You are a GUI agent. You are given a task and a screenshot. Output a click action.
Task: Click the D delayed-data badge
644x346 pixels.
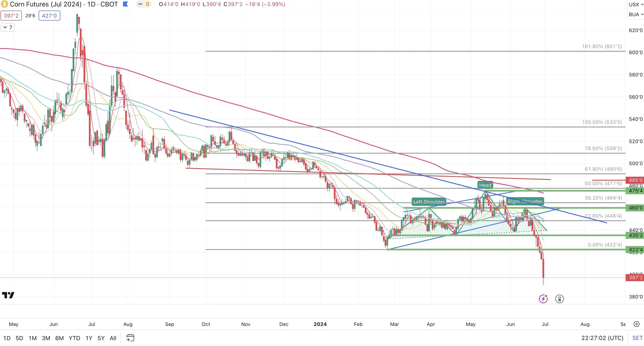[x=148, y=4]
